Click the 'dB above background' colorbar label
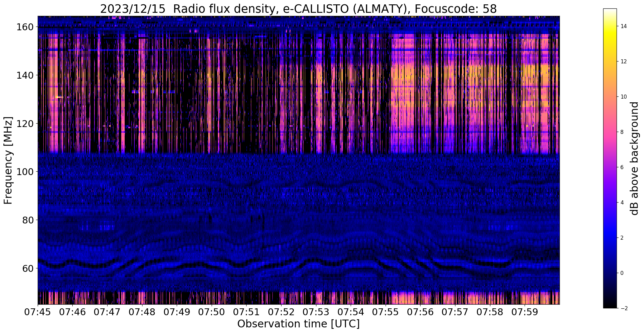Viewport: 644px width, 333px height. [x=634, y=159]
